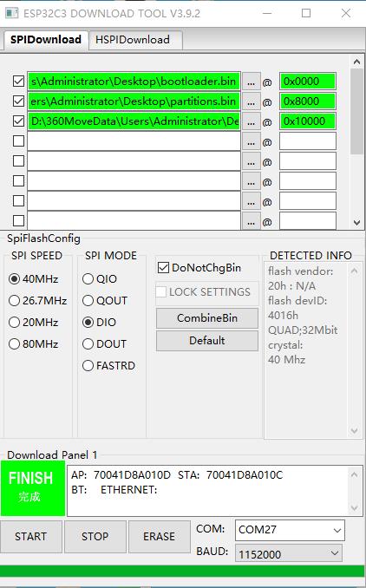Select 40MHz SPI speed

click(x=33, y=279)
